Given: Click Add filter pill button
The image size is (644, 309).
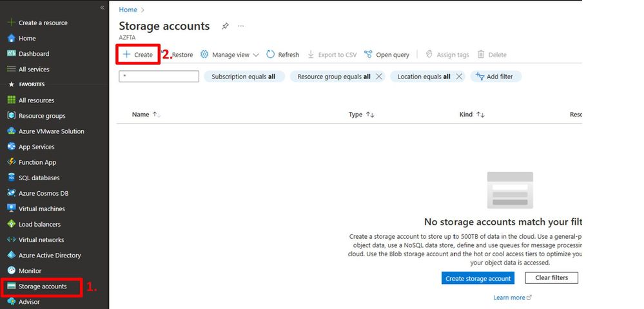Looking at the screenshot, I should click(x=496, y=77).
